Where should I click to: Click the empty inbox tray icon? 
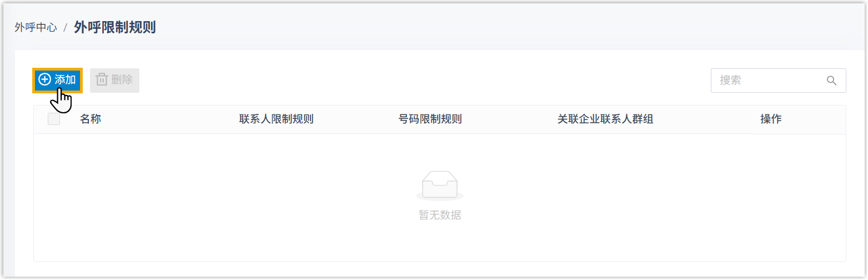point(439,186)
